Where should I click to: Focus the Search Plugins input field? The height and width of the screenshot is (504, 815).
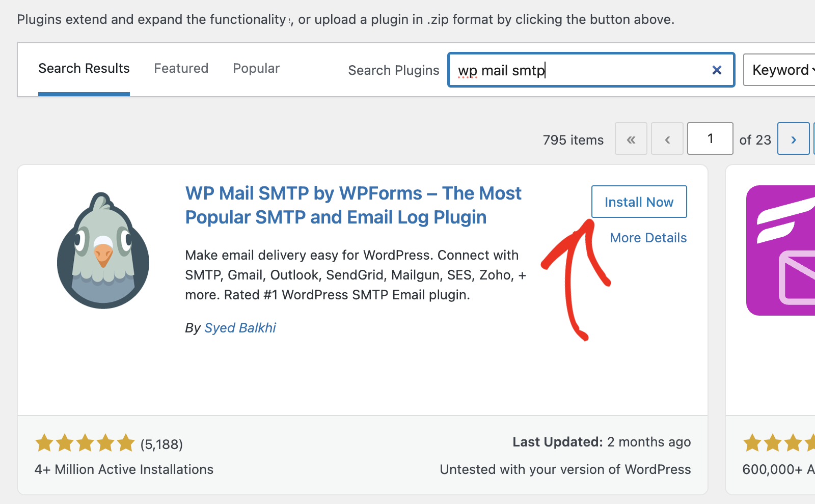[x=591, y=70]
